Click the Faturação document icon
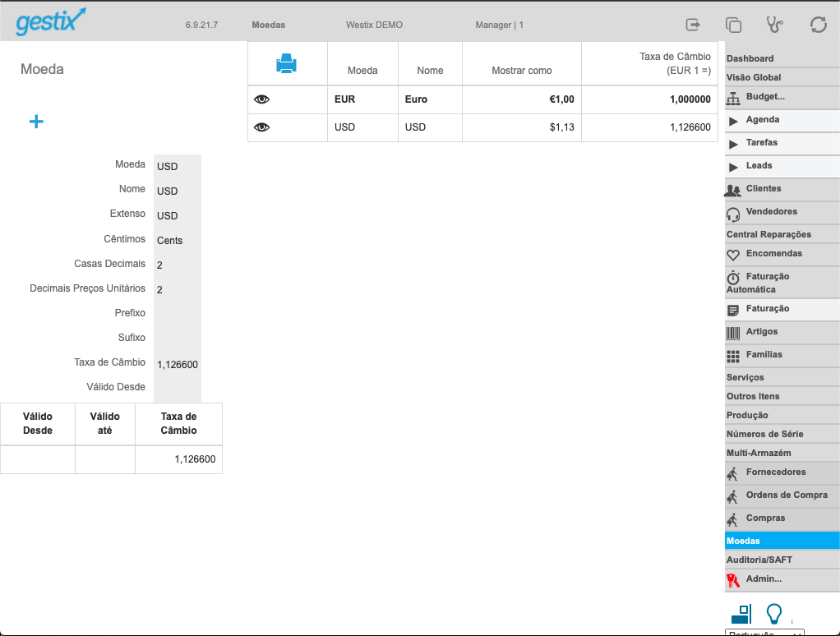The width and height of the screenshot is (840, 636). point(733,311)
